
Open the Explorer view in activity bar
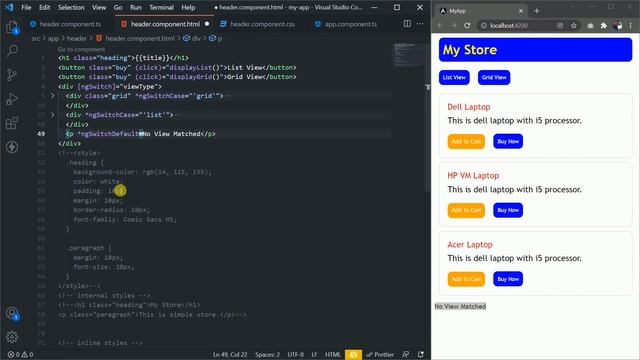[12, 27]
